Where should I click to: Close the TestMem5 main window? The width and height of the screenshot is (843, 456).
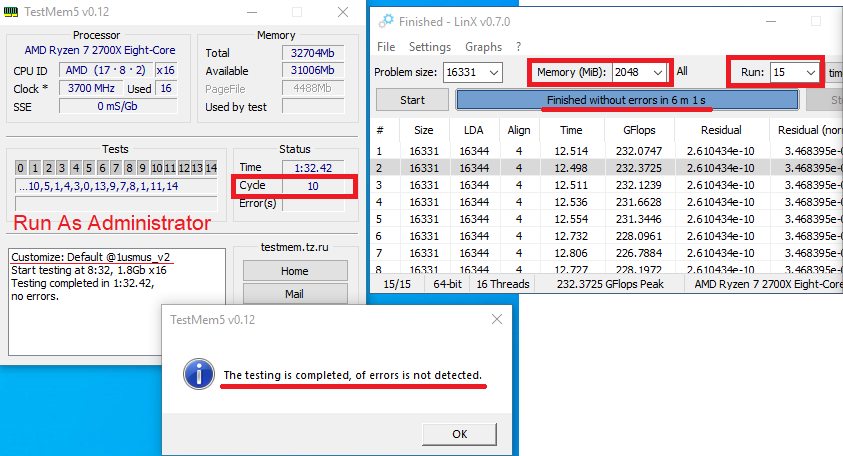coord(343,12)
